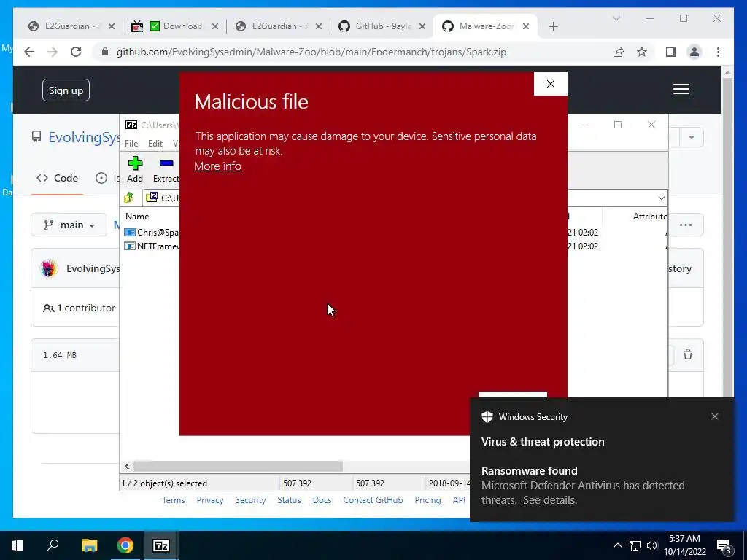Viewport: 747px width, 560px height.
Task: Show hidden system tray icons
Action: [x=617, y=545]
